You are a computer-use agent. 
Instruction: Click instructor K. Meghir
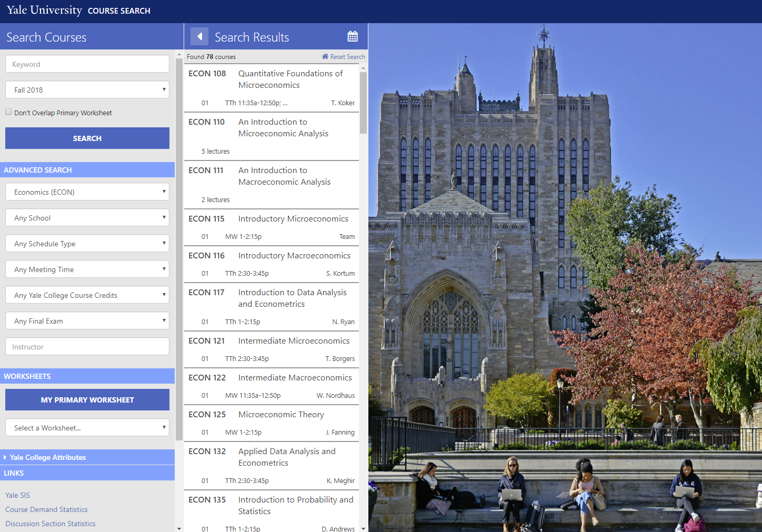tap(340, 481)
